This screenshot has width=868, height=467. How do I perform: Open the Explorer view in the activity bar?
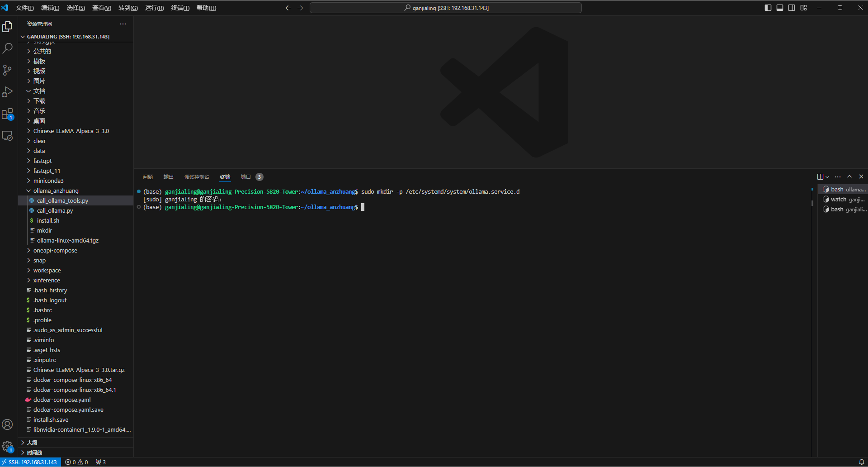coord(7,27)
